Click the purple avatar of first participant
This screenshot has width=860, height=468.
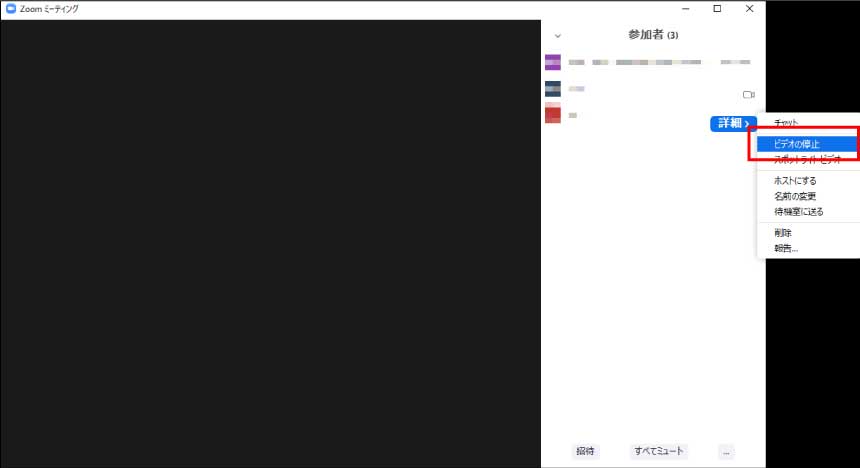coord(553,62)
